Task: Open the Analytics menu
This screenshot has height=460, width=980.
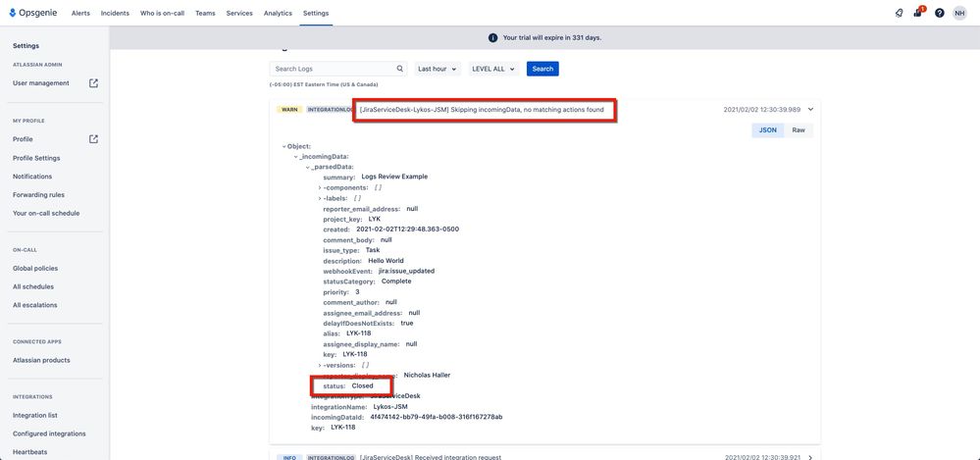Action: pyautogui.click(x=278, y=13)
